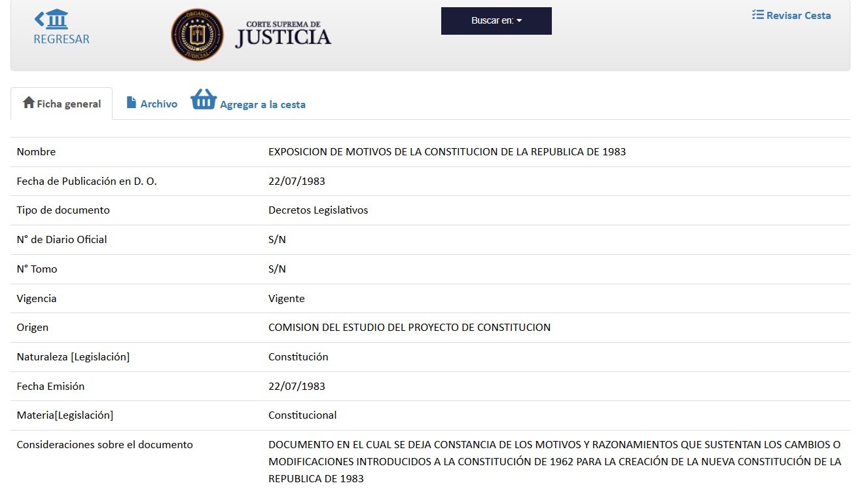868x496 pixels.
Task: Click the Nombre row label
Action: [36, 151]
